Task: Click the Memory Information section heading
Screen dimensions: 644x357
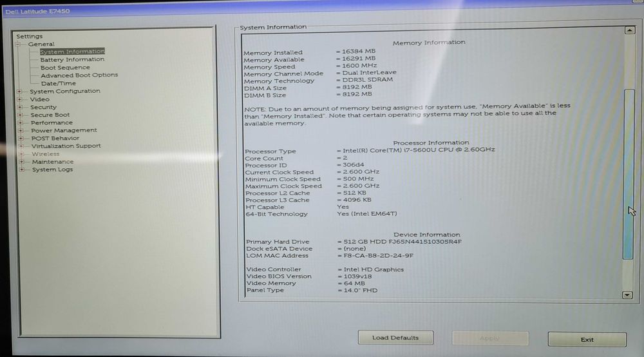Action: (x=429, y=43)
